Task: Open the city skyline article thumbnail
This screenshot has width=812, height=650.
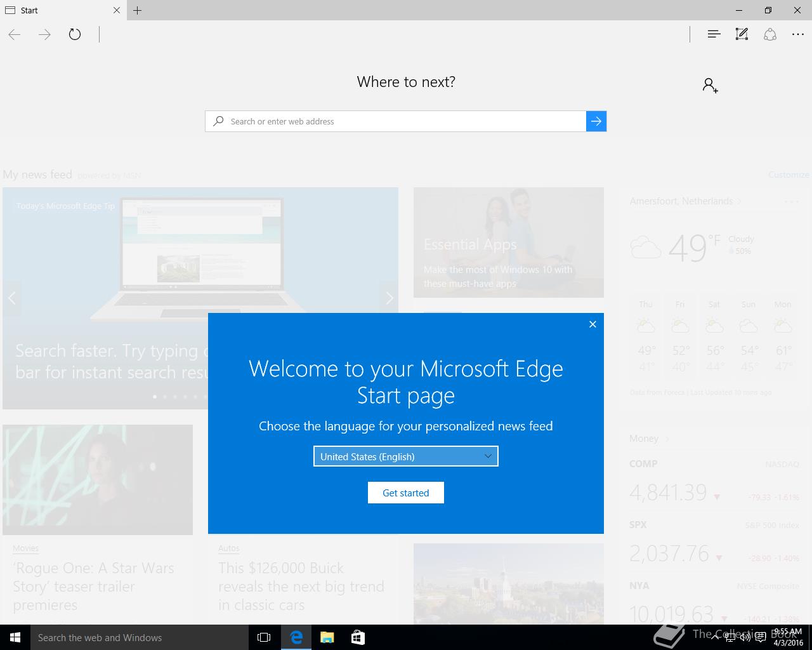Action: [x=509, y=584]
